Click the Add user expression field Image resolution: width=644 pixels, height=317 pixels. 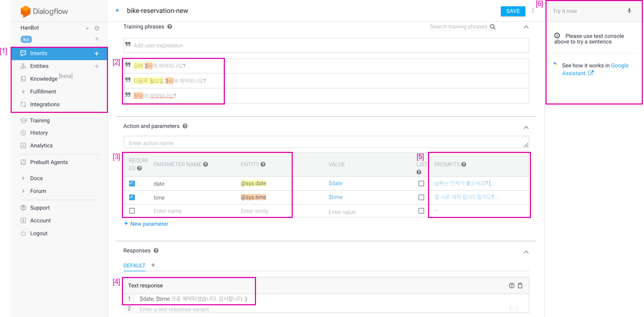click(x=327, y=45)
